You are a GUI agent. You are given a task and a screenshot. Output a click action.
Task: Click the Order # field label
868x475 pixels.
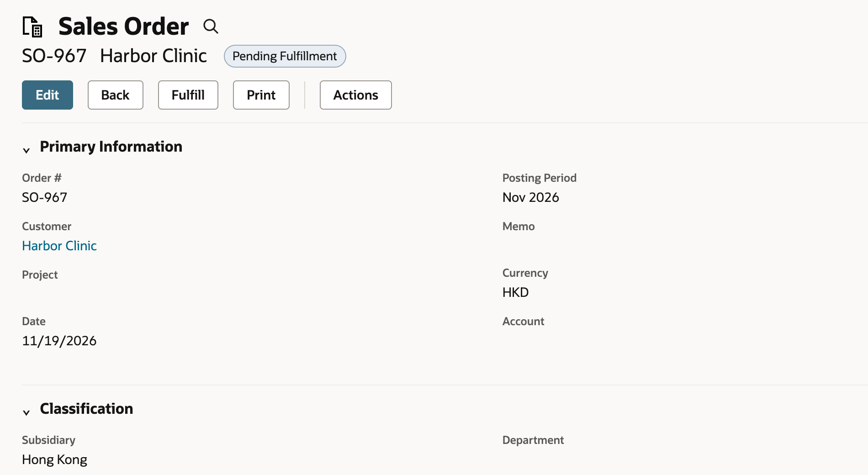pyautogui.click(x=42, y=178)
